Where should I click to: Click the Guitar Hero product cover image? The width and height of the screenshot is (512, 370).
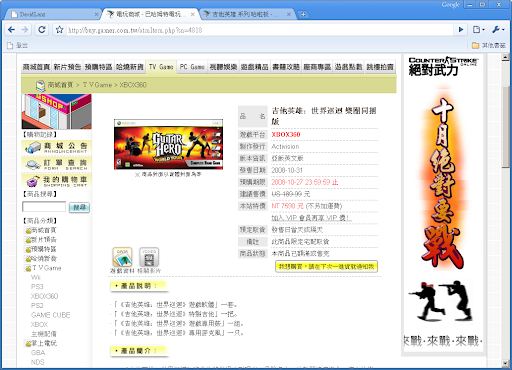pos(169,144)
